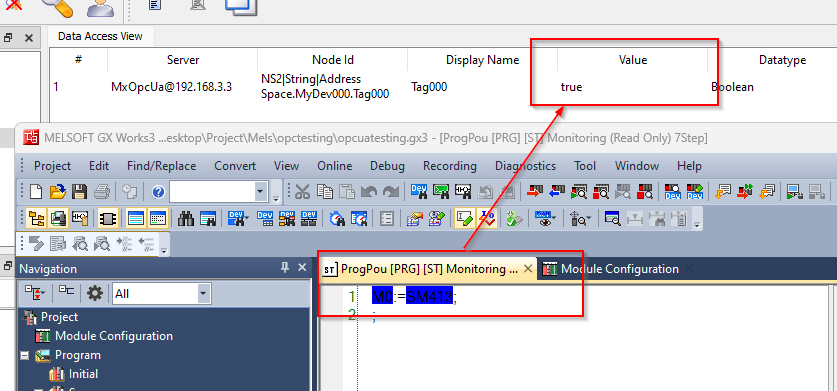The height and width of the screenshot is (391, 837).
Task: Close the ProgPou monitoring tab
Action: point(528,269)
